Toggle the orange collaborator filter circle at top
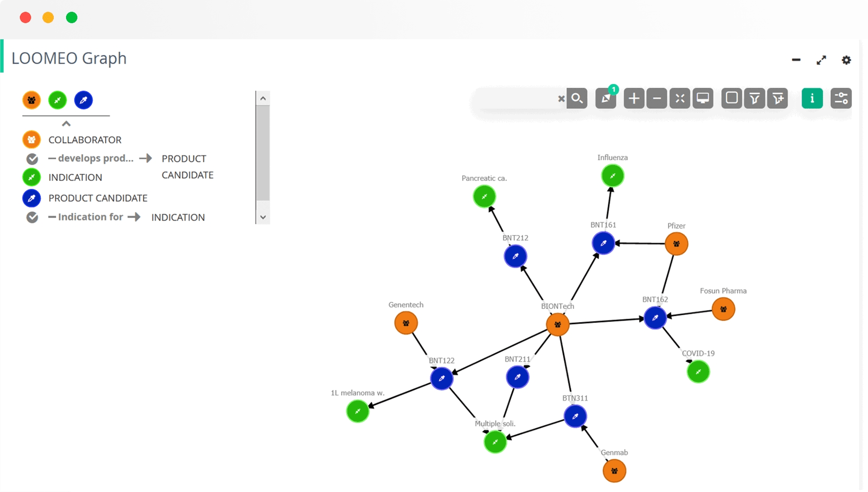The height and width of the screenshot is (492, 868). [x=32, y=100]
